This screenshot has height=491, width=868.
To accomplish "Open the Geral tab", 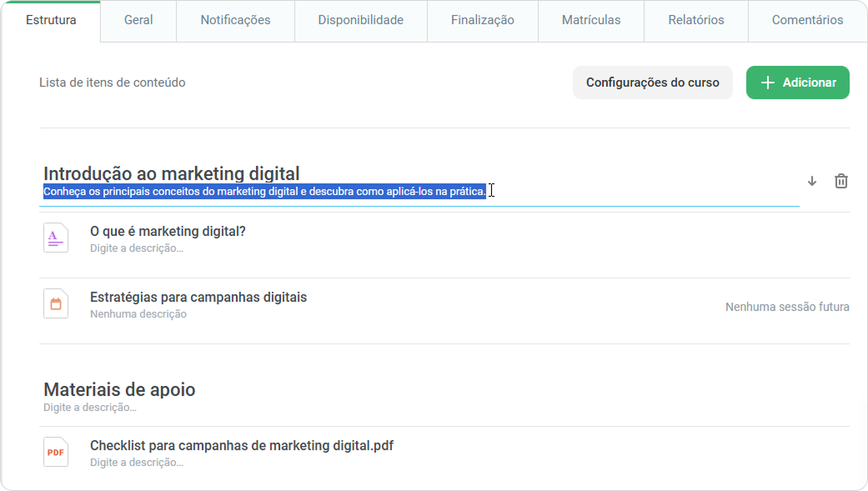I will pos(138,21).
